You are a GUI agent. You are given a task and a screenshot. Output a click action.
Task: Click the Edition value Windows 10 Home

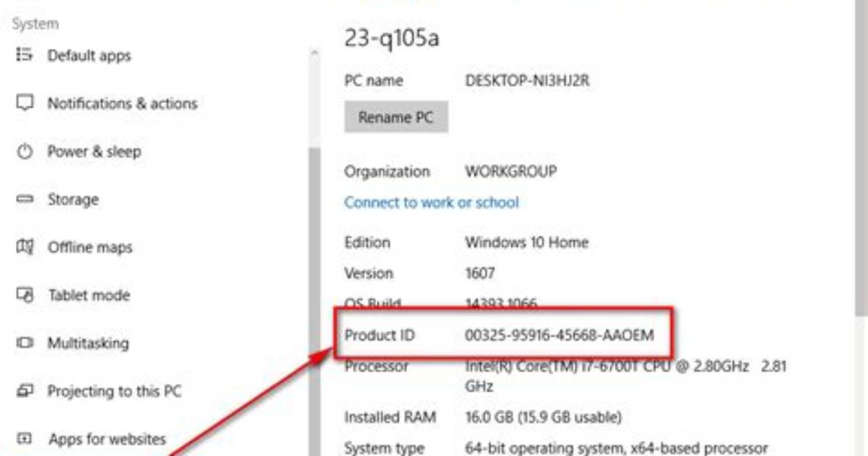coord(526,243)
